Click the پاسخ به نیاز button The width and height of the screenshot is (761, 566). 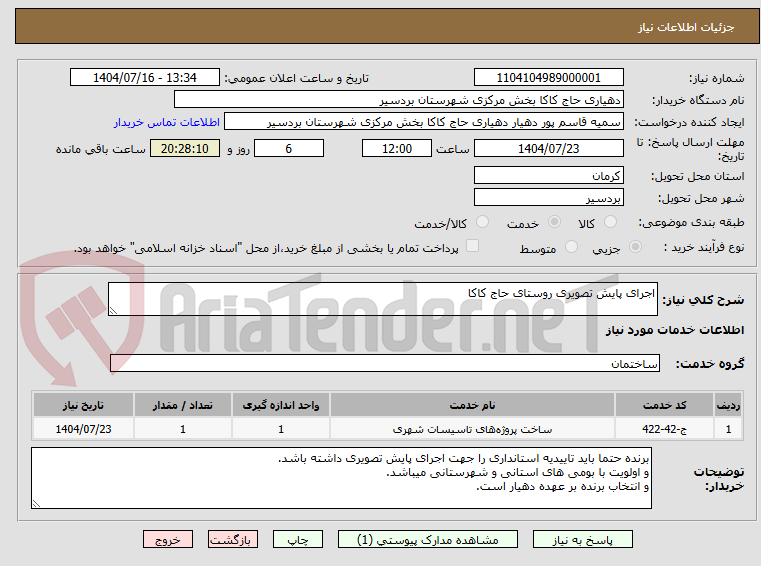[582, 539]
